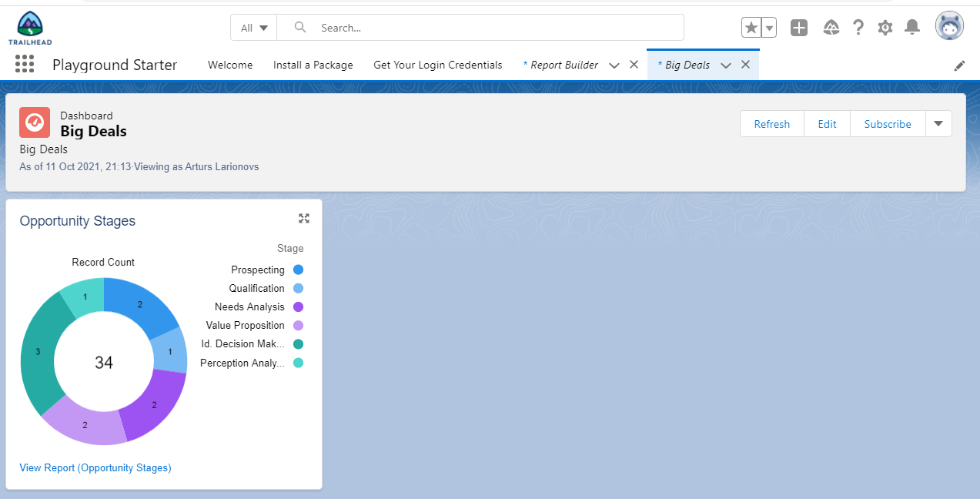Open more dashboard actions dropdown

[x=938, y=124]
